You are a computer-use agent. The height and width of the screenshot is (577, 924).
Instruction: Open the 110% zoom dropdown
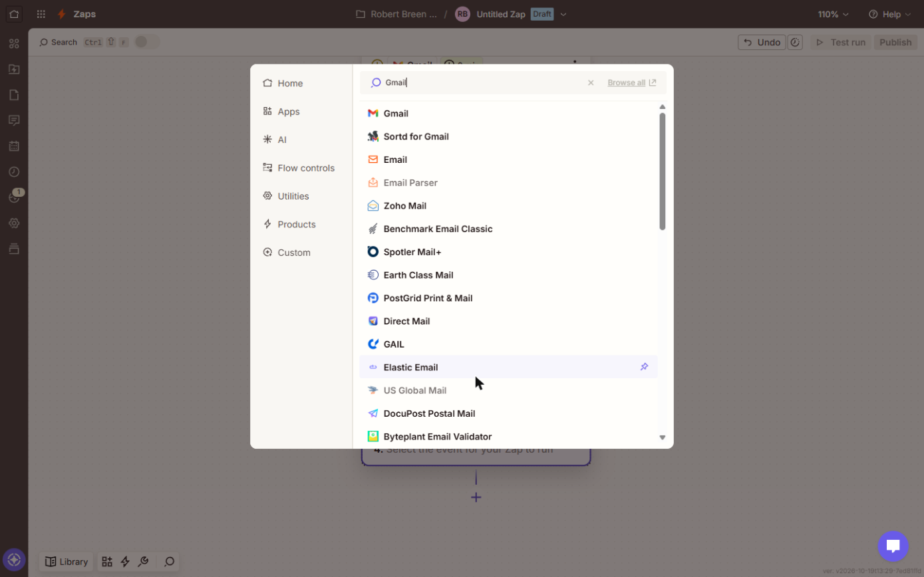click(x=834, y=14)
